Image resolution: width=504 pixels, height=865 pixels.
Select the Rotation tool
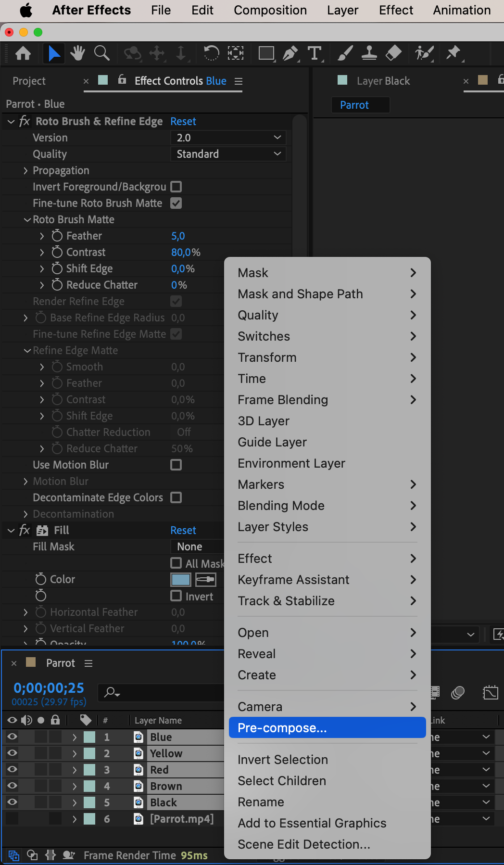pos(211,53)
